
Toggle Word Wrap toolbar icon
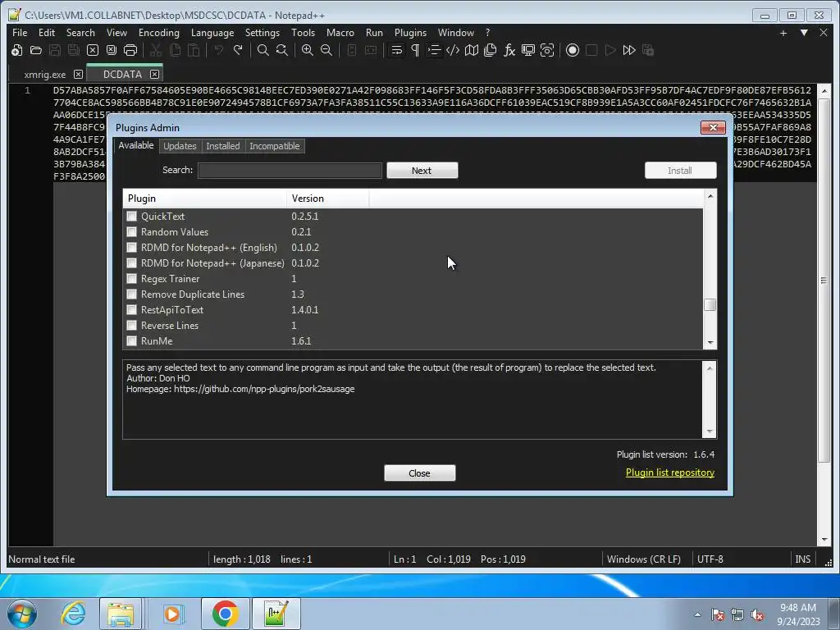pyautogui.click(x=396, y=50)
